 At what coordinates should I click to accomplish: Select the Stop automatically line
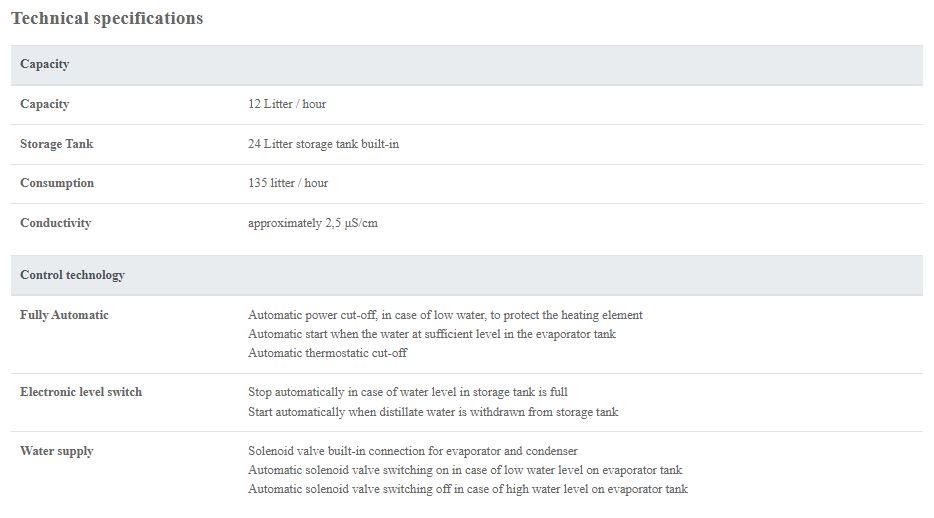(408, 392)
